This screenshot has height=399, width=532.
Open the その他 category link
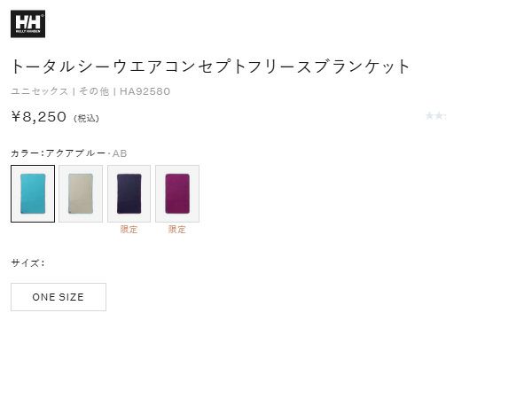[94, 91]
